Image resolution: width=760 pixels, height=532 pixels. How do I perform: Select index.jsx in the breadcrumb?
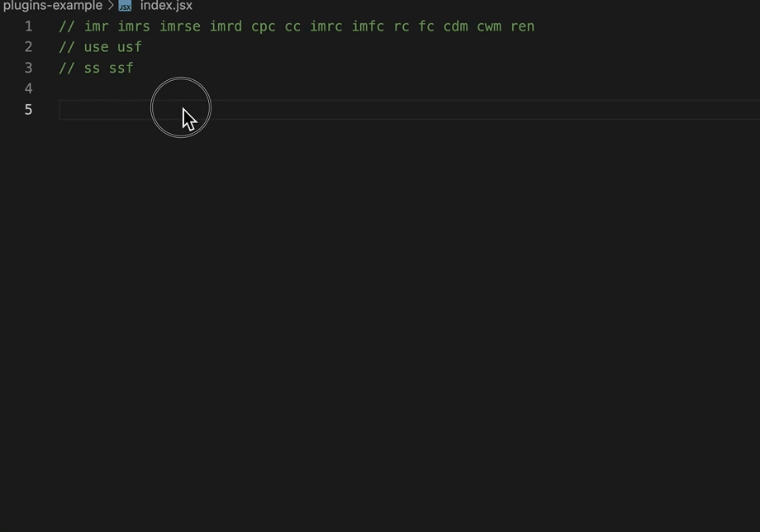tap(166, 6)
